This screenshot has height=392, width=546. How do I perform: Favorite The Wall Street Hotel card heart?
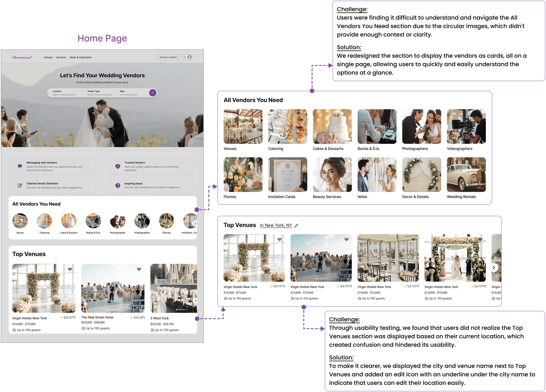tap(139, 269)
